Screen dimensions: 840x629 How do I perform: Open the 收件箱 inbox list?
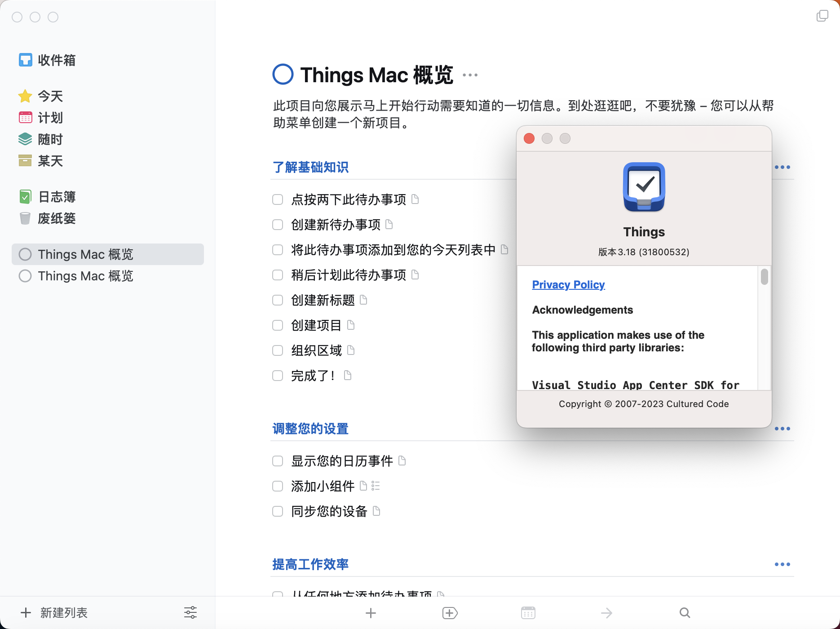pyautogui.click(x=47, y=60)
